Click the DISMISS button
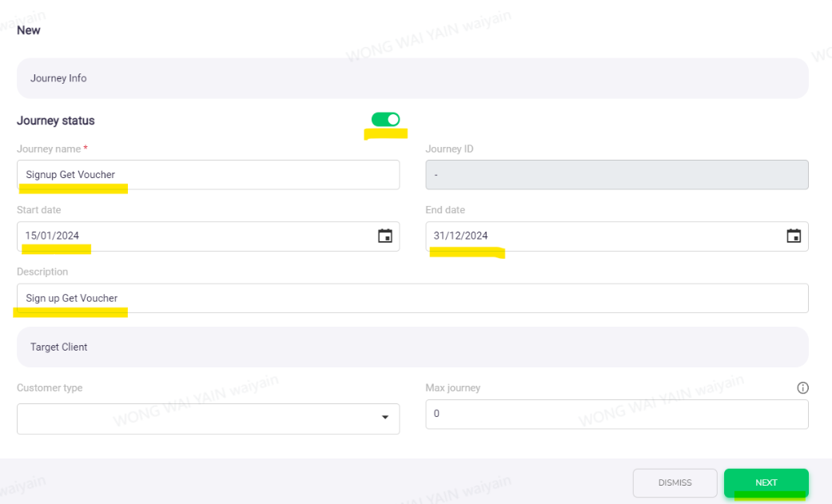Viewport: 832px width, 504px height. point(675,482)
